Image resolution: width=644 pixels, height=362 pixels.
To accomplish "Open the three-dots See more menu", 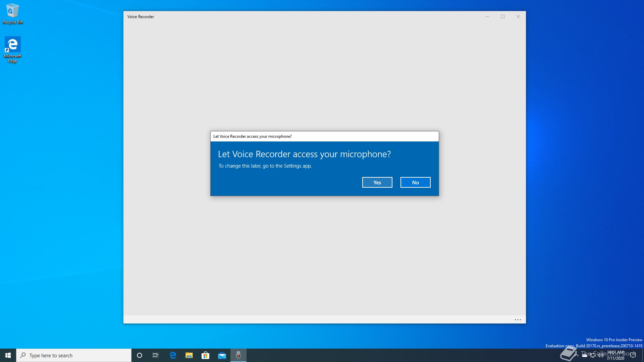I will (x=518, y=320).
